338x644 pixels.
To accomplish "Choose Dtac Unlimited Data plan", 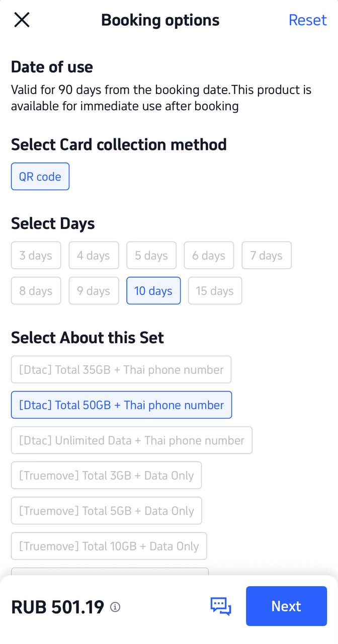I will pos(132,440).
